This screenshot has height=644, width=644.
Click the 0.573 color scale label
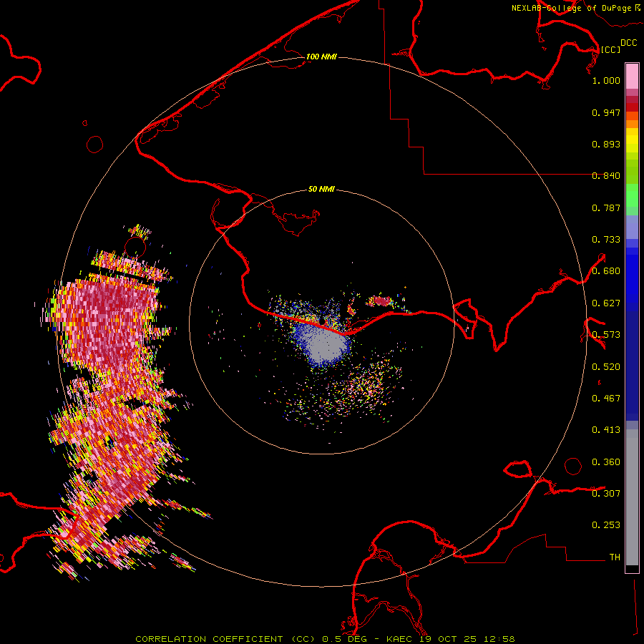click(x=606, y=335)
